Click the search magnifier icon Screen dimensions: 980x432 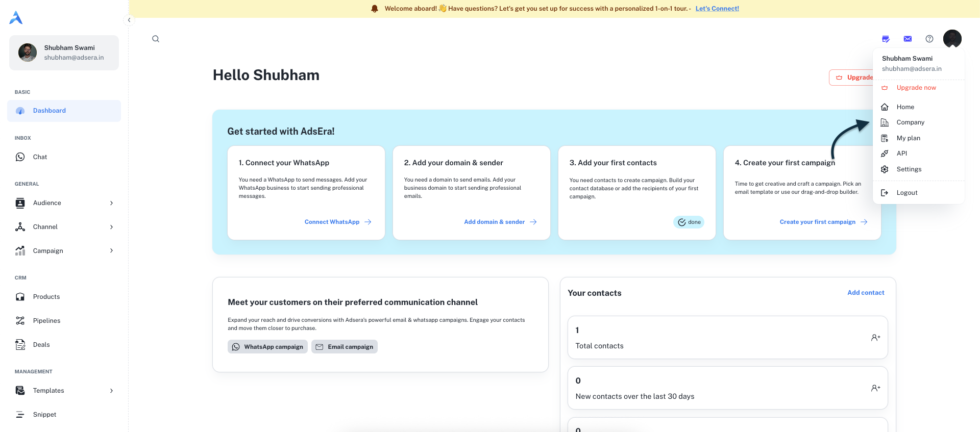[x=156, y=39]
